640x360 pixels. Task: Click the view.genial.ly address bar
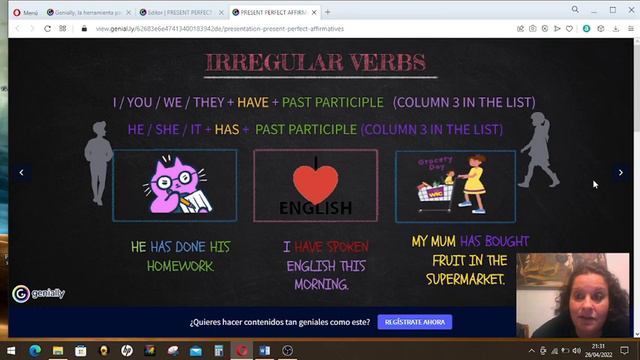[x=220, y=29]
